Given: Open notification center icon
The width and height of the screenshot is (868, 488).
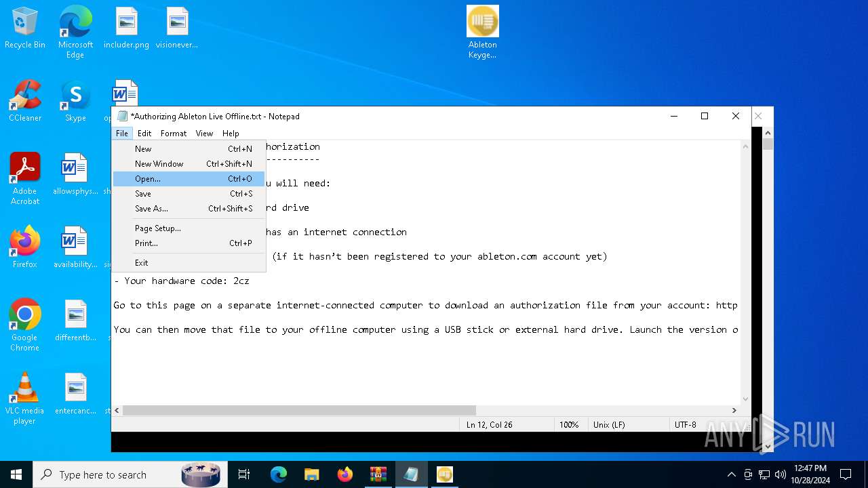Looking at the screenshot, I should (x=846, y=474).
